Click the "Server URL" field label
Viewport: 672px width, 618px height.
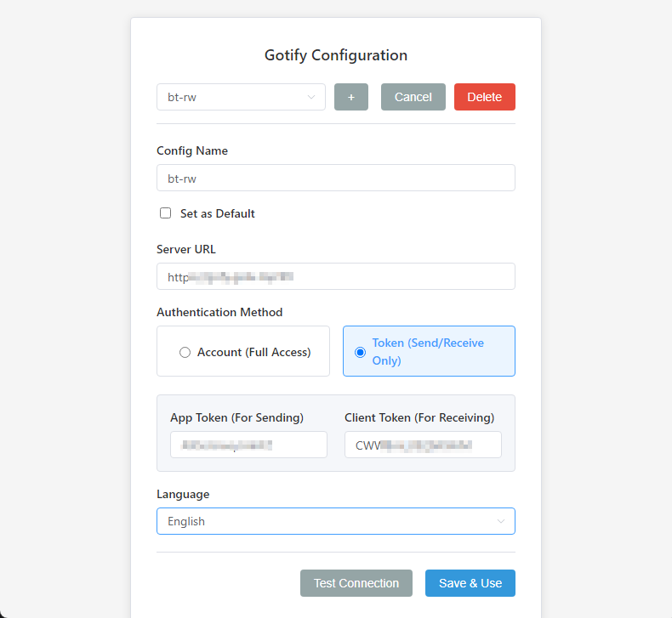coord(186,249)
